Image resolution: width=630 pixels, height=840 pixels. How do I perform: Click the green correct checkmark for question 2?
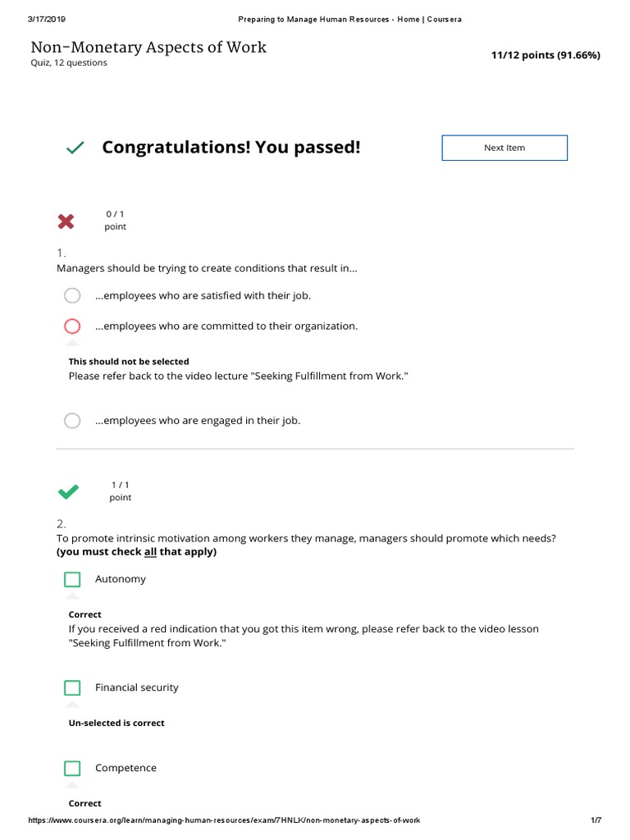click(69, 491)
